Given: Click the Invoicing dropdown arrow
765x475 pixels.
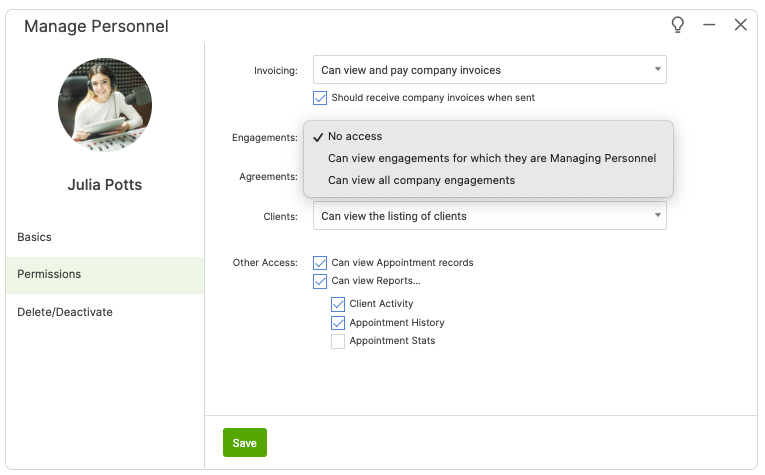Looking at the screenshot, I should pos(657,70).
